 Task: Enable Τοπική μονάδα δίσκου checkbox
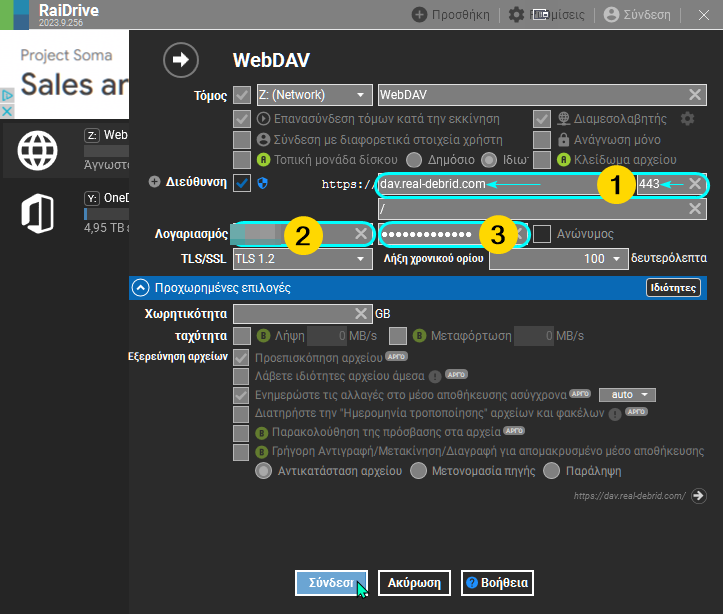[x=242, y=160]
